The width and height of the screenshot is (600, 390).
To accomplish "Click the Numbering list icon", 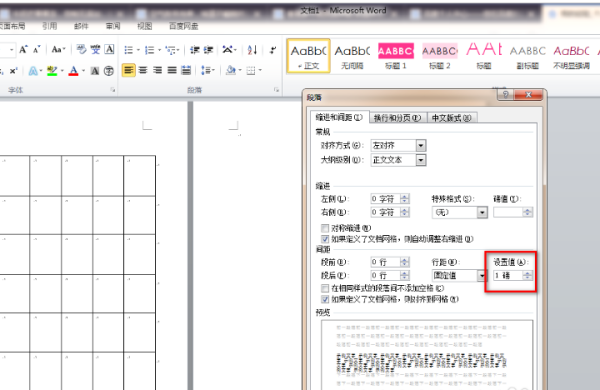I will pyautogui.click(x=150, y=50).
